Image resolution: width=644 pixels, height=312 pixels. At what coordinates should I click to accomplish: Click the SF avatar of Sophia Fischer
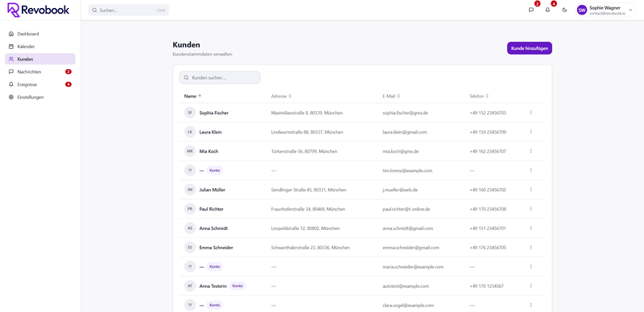click(x=190, y=113)
